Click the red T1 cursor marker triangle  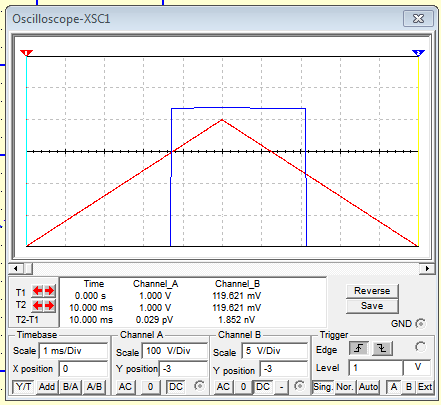[x=26, y=53]
